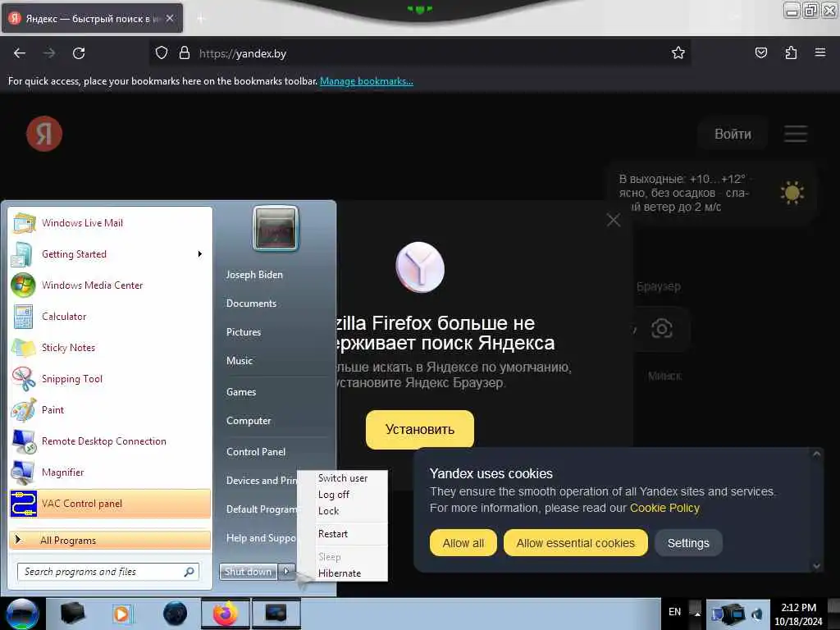Open the Firefox hamburger application menu

tap(820, 53)
